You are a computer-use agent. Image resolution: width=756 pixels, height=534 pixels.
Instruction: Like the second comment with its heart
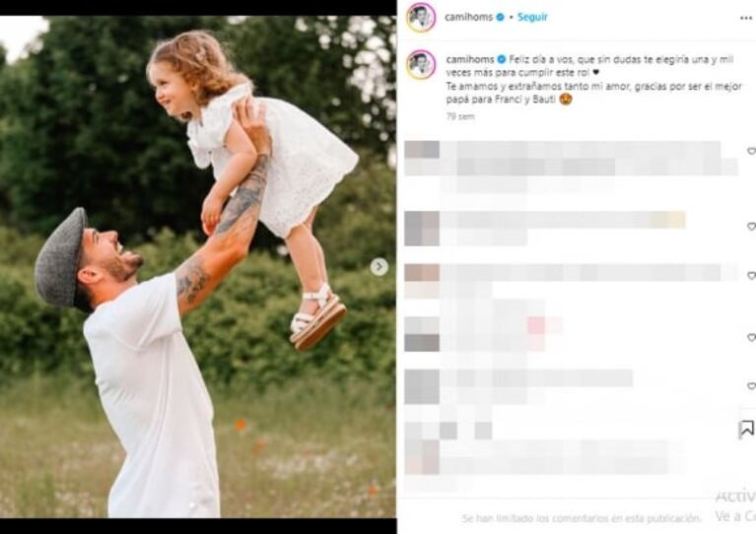click(x=751, y=227)
